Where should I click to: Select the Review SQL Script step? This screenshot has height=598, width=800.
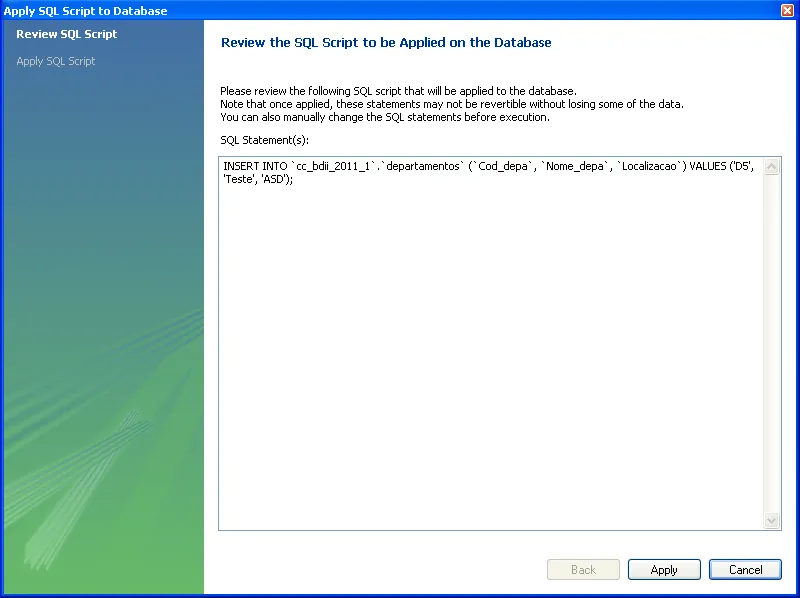67,34
